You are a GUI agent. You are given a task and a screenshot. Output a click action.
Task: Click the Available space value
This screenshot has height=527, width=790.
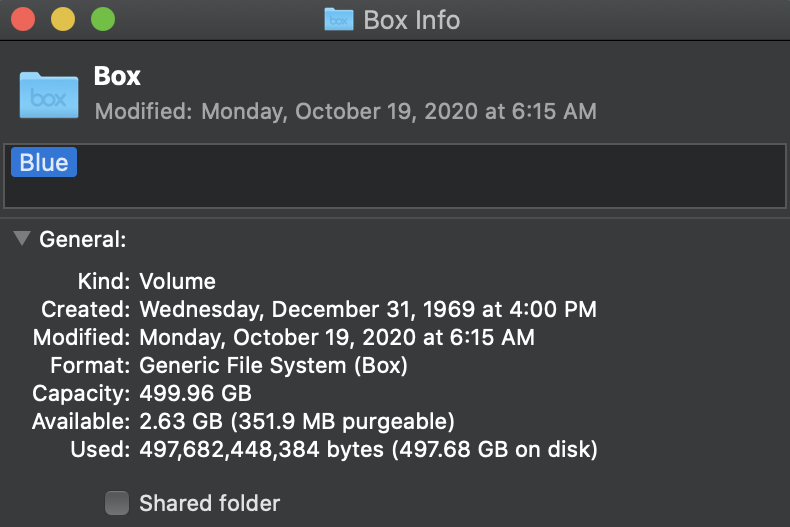pos(296,422)
